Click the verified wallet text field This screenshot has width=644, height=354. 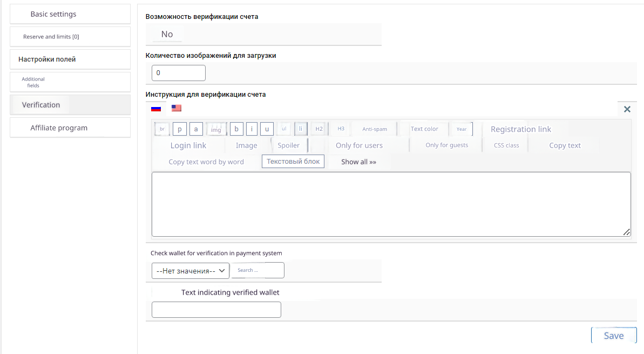[216, 310]
